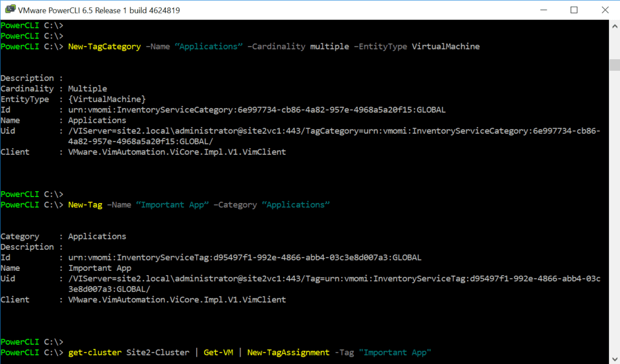620x364 pixels.
Task: Click the -Cardinality parameter text
Action: coord(276,47)
